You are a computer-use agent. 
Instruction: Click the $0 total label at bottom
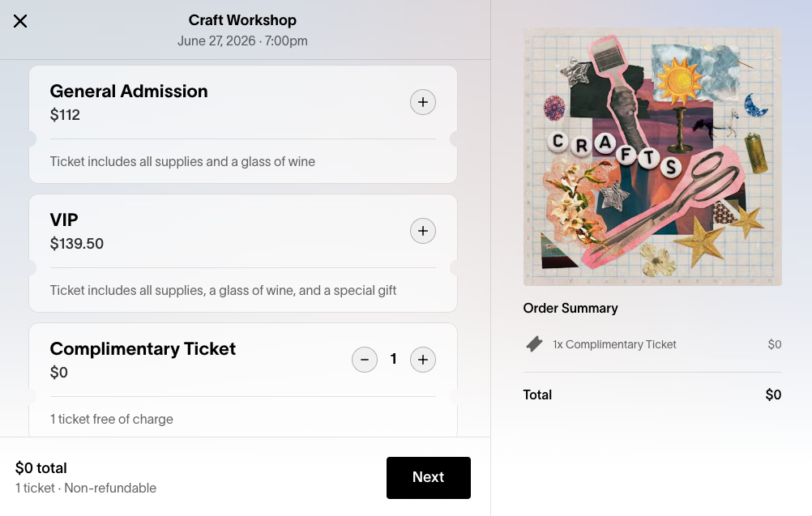pos(41,468)
